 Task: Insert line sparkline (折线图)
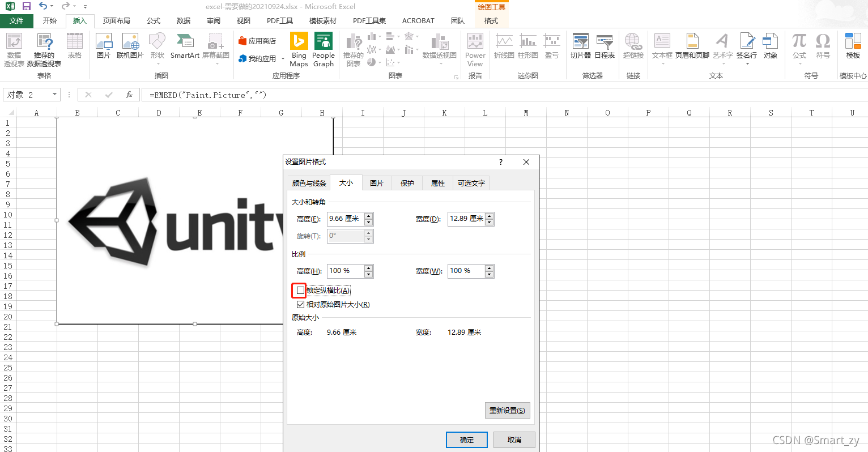click(x=504, y=46)
